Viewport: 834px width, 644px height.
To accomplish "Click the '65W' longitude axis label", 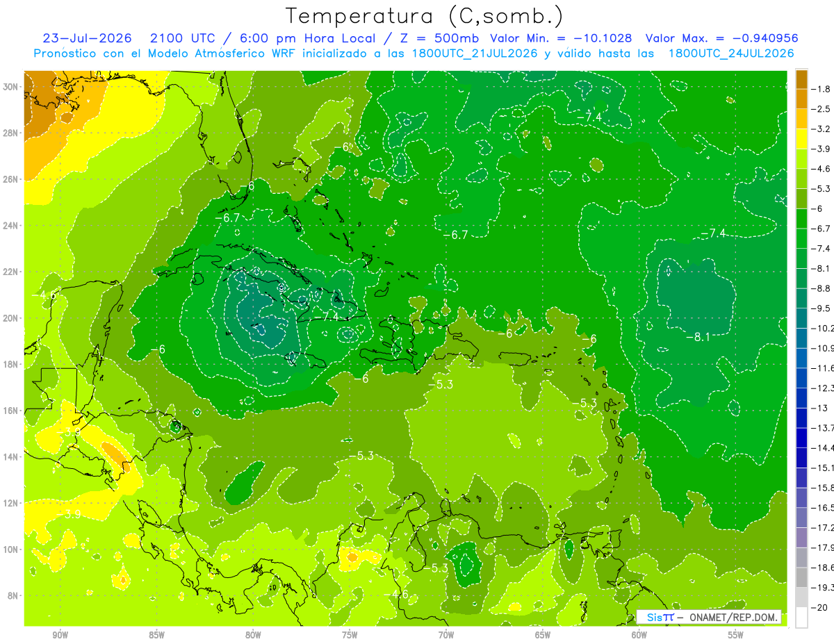I will pos(543,636).
